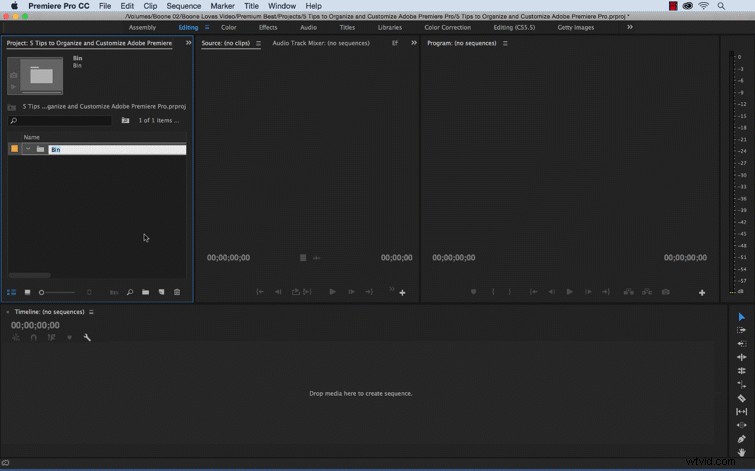Screen dimensions: 755x471
Task: Open the Source panel menu
Action: click(259, 43)
